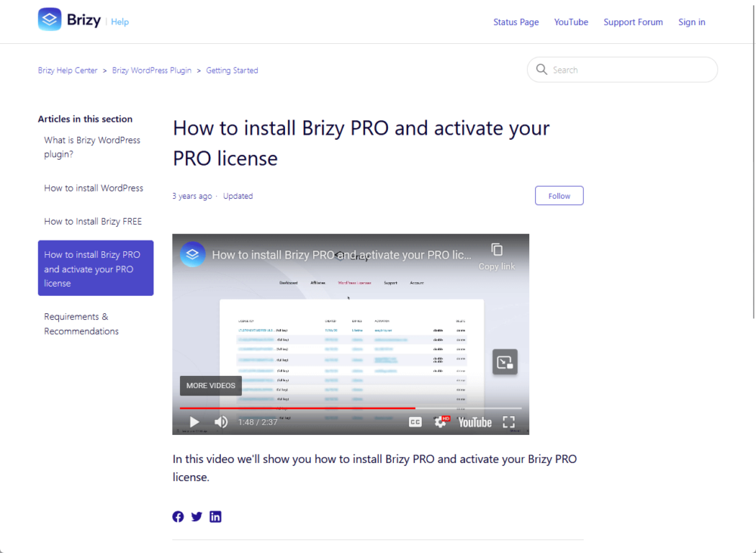The width and height of the screenshot is (756, 553).
Task: Play the embedded video
Action: pos(194,421)
